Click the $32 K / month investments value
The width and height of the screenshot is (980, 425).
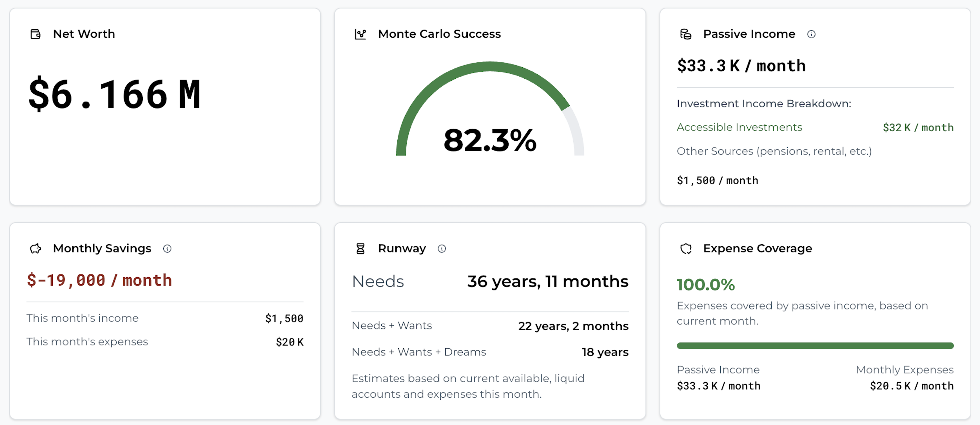point(918,128)
